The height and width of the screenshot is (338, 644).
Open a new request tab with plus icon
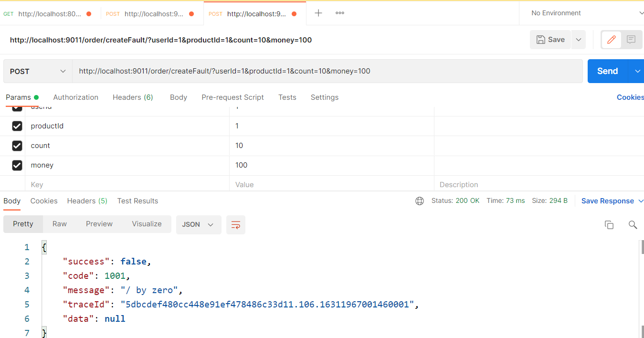pyautogui.click(x=318, y=13)
